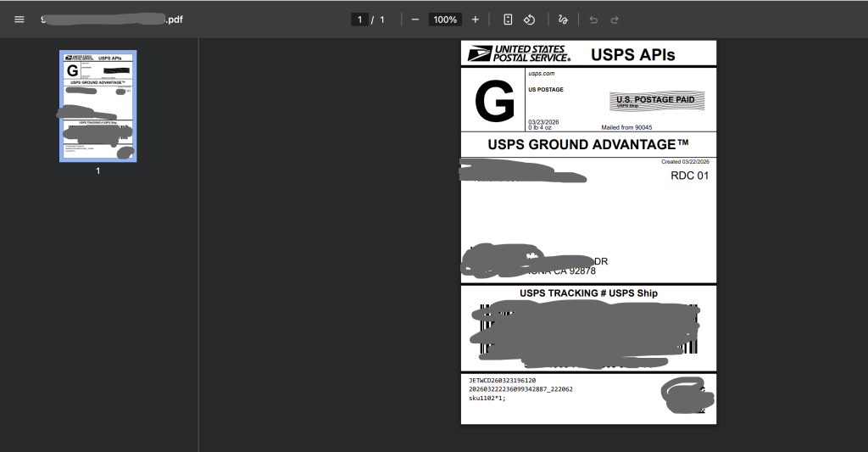Click the RDC 01 text on label
The image size is (868, 452).
tap(689, 176)
